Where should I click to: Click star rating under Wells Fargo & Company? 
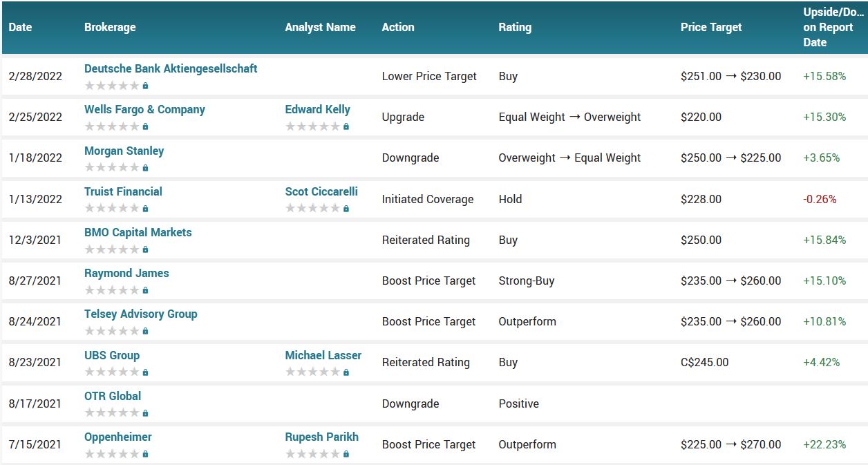(x=112, y=126)
